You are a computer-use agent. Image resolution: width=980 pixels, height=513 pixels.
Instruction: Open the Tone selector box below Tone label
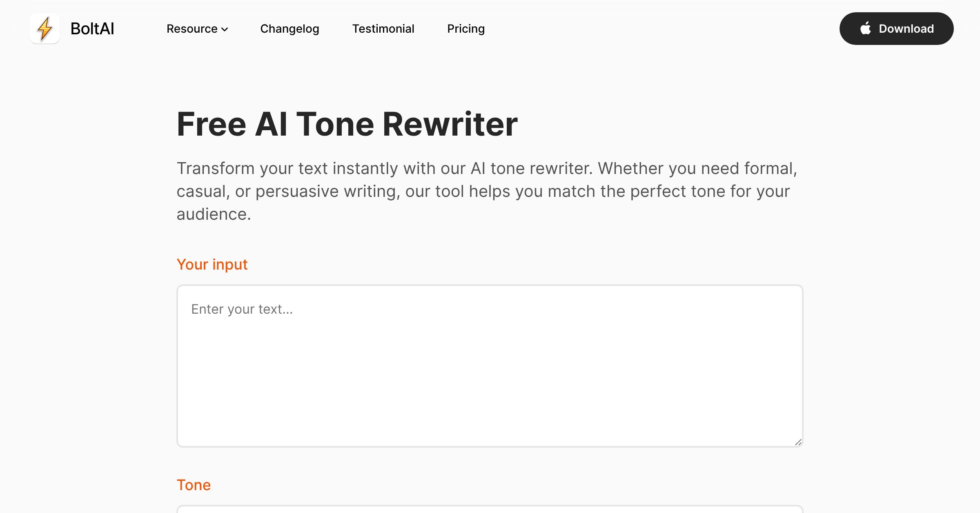pos(490,509)
